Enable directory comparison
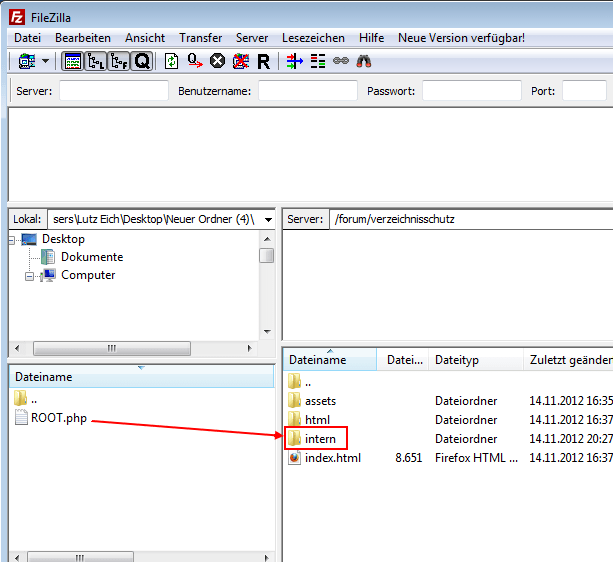The height and width of the screenshot is (562, 613). [318, 61]
